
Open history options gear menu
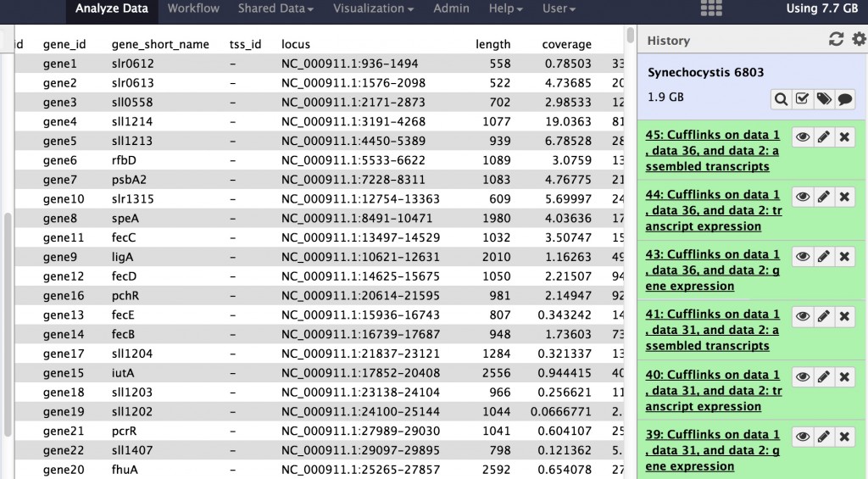859,40
